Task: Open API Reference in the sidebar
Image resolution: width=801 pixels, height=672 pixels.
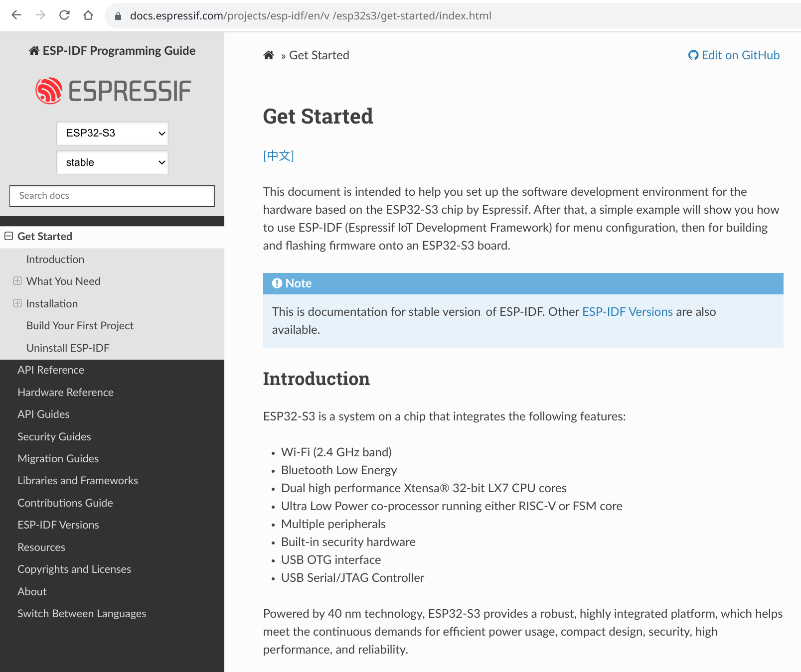Action: pos(51,370)
